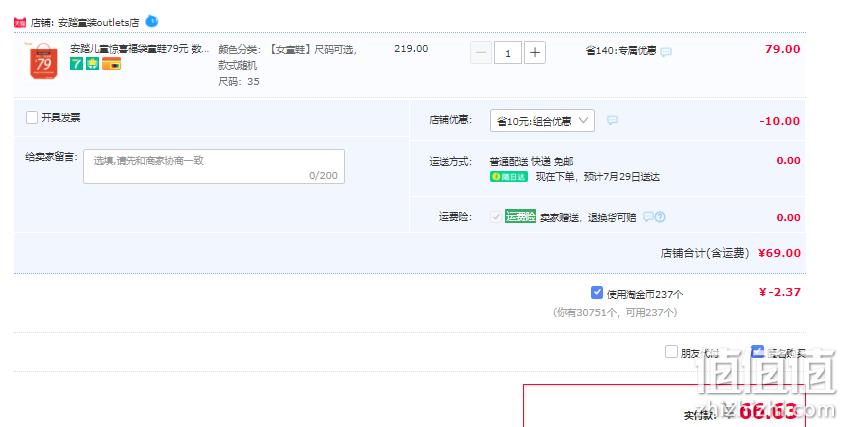
Task: Uncheck the 使用淘金币237个 checkbox
Action: [x=597, y=292]
